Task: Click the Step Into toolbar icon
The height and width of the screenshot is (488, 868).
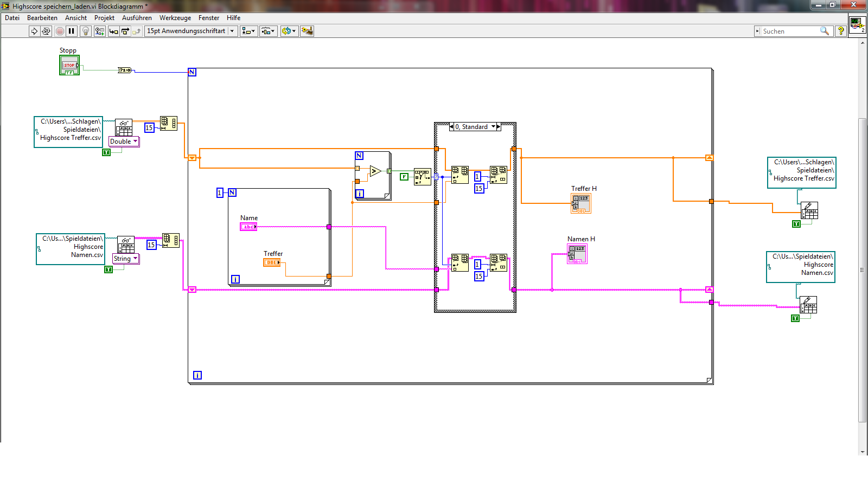Action: pyautogui.click(x=113, y=31)
